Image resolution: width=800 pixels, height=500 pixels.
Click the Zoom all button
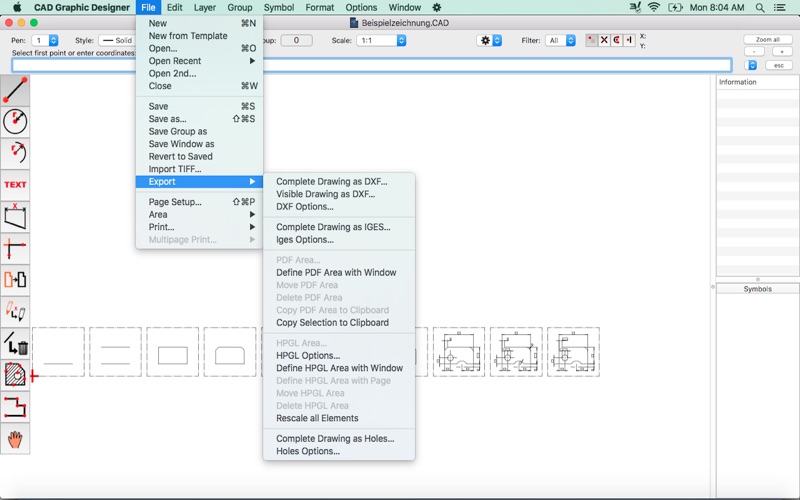pyautogui.click(x=767, y=39)
